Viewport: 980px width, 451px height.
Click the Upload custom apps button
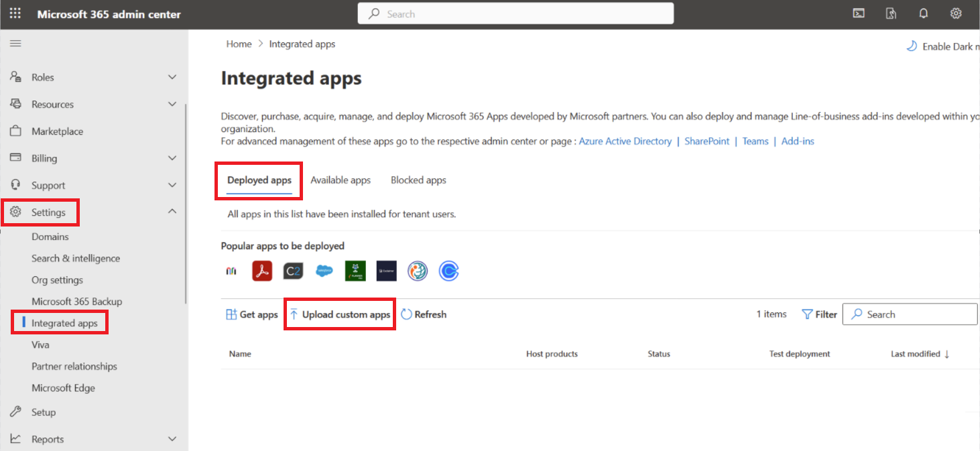(340, 314)
